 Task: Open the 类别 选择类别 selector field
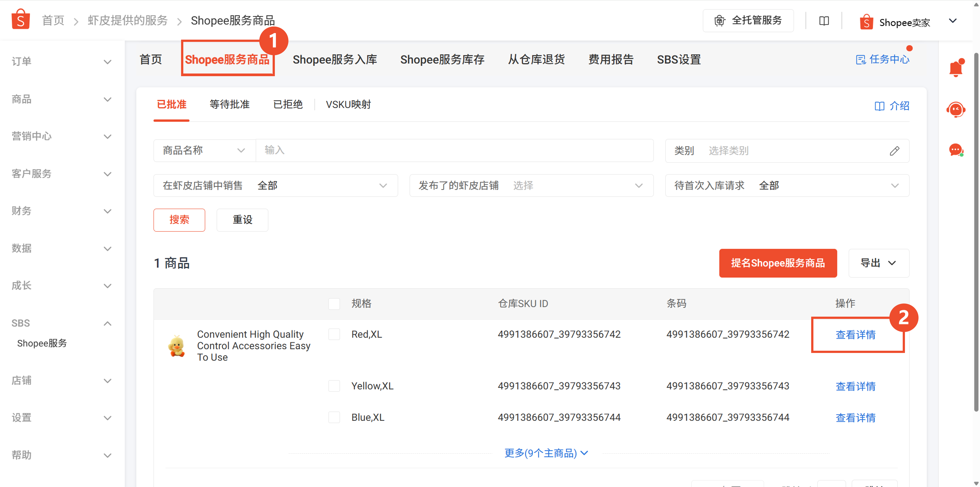[787, 151]
